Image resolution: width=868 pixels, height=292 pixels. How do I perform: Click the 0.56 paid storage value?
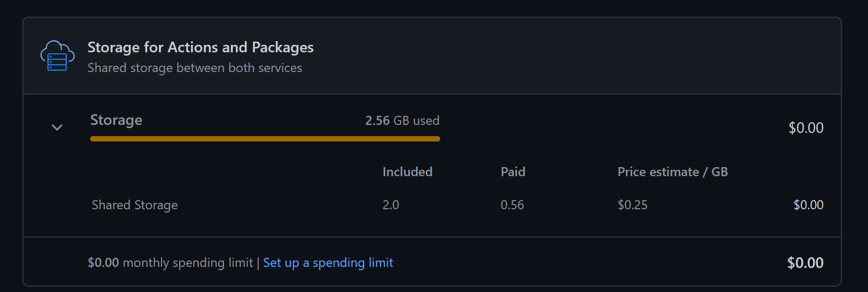[512, 205]
